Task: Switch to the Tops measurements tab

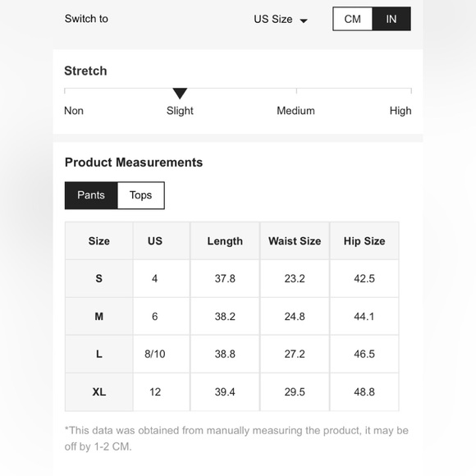Action: click(x=141, y=195)
